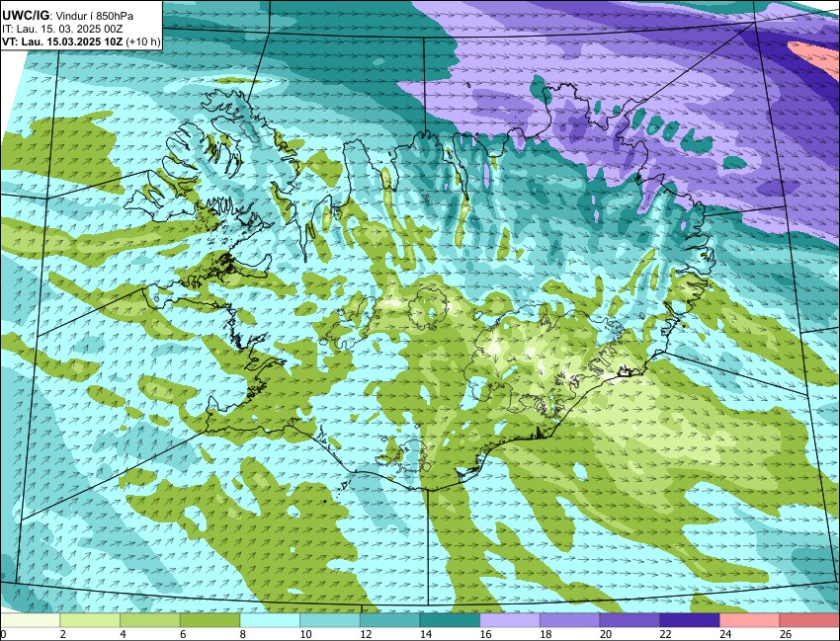
Task: Select the light lavender 16–18 legend swatch
Action: pyautogui.click(x=510, y=620)
